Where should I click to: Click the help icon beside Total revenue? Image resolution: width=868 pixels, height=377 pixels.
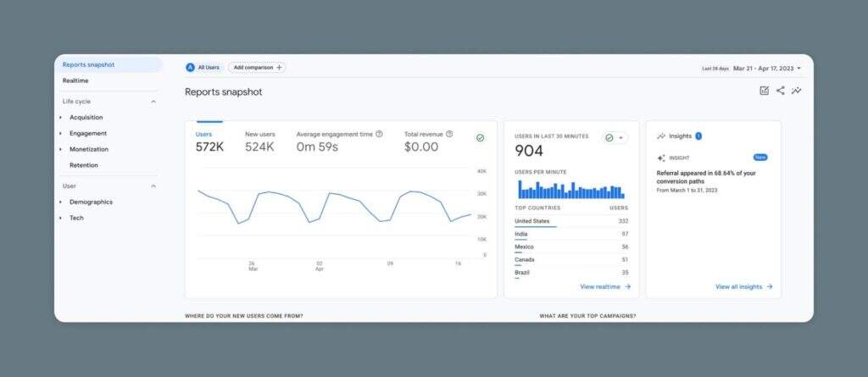(x=449, y=134)
